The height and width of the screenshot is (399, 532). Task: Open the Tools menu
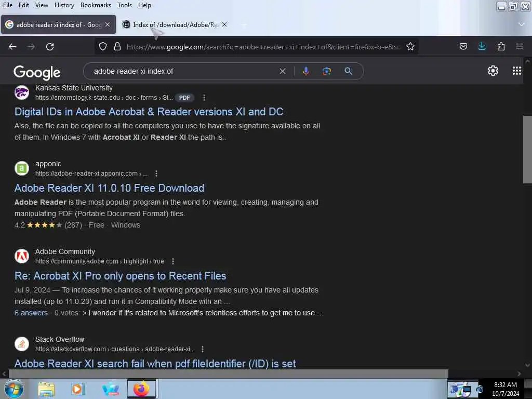[125, 5]
